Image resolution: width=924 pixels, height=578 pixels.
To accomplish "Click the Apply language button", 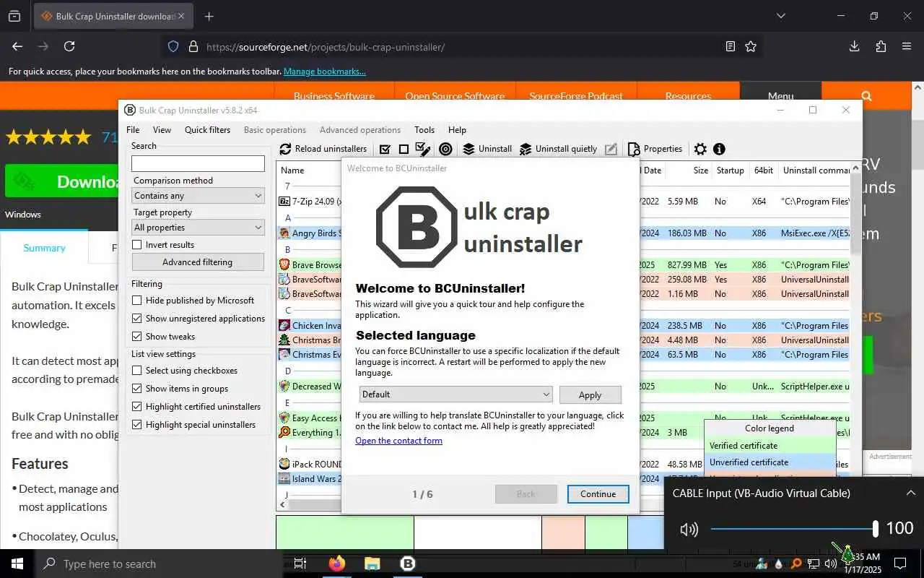I will (590, 394).
